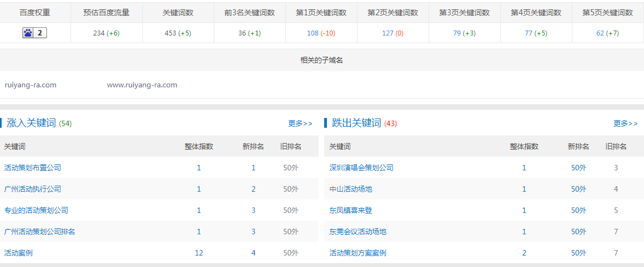Expand 更多>> for 跌出关键词 section

[x=625, y=123]
